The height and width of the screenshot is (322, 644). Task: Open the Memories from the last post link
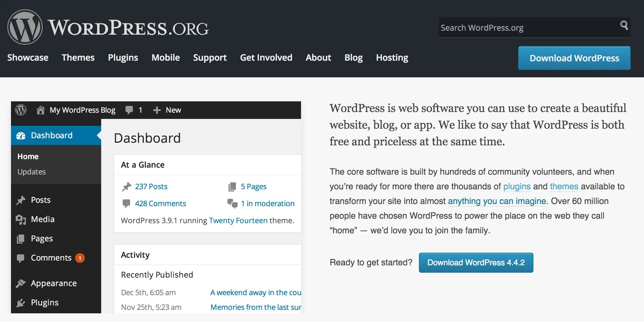pyautogui.click(x=256, y=307)
